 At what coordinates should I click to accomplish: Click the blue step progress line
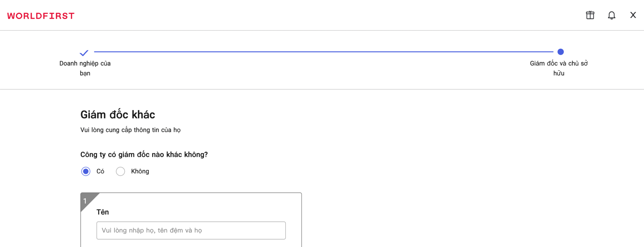pyautogui.click(x=323, y=52)
